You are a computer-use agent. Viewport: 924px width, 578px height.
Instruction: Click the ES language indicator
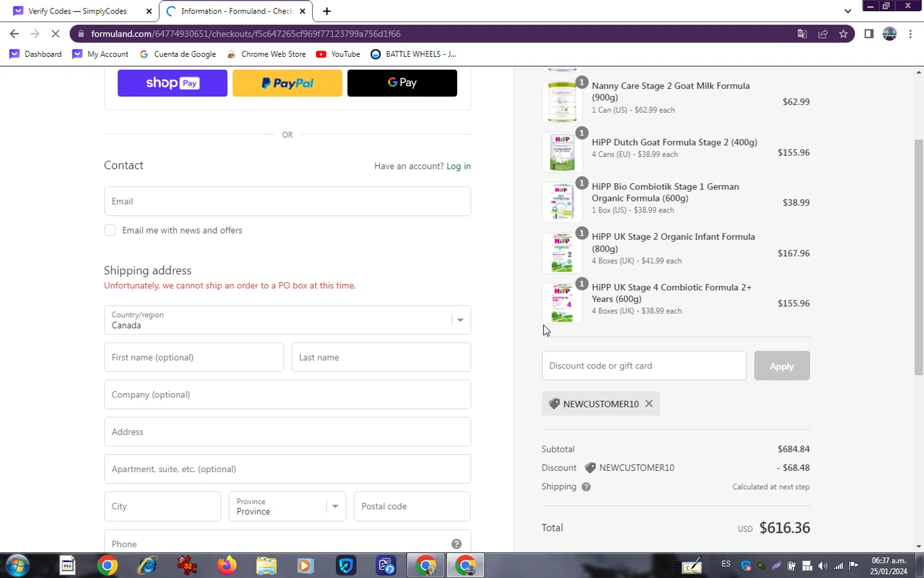[726, 564]
